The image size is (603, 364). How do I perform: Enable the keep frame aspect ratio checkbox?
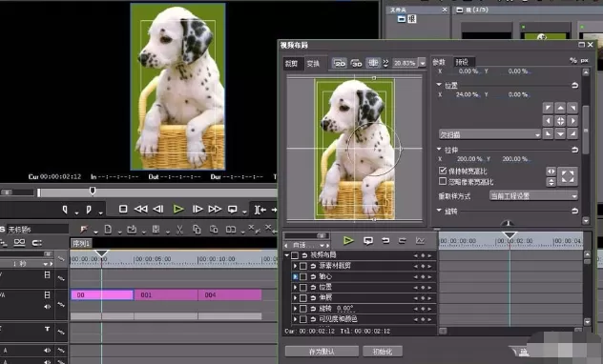click(x=443, y=171)
